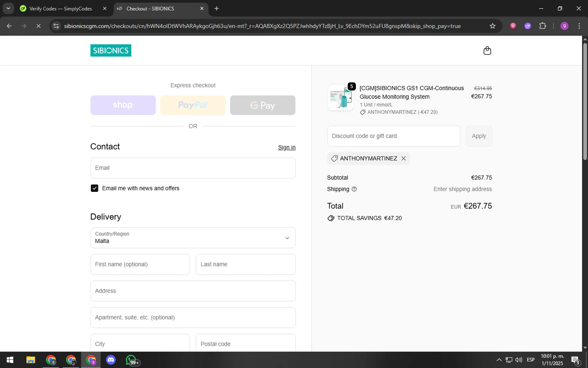Click the scrollbar down arrow
Image resolution: width=588 pixels, height=368 pixels.
[585, 348]
